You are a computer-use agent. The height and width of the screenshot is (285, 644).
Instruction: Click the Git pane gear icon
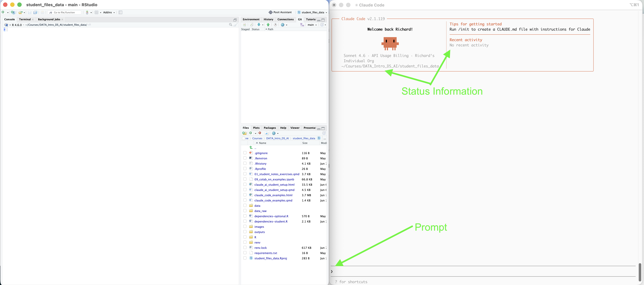pos(283,25)
